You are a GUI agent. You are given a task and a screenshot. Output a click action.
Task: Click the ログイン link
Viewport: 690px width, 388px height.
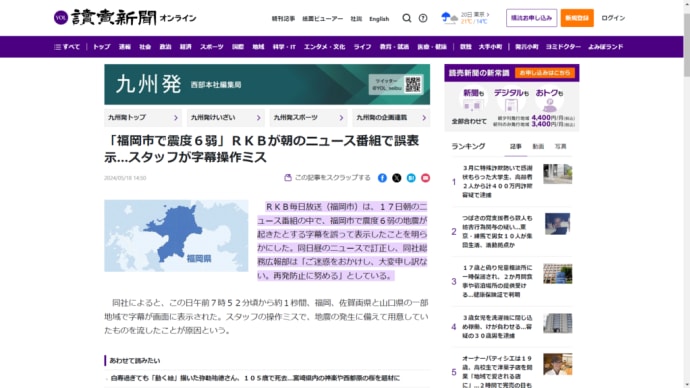tap(613, 18)
